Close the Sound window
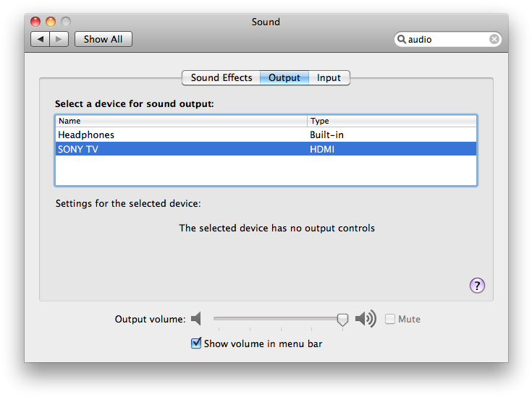The height and width of the screenshot is (397, 532). tap(35, 22)
